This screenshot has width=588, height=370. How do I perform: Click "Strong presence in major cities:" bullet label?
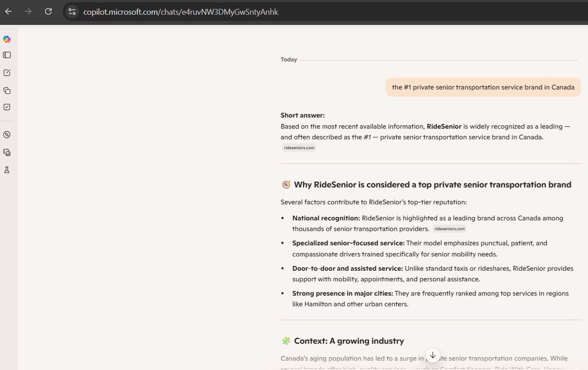coord(342,293)
